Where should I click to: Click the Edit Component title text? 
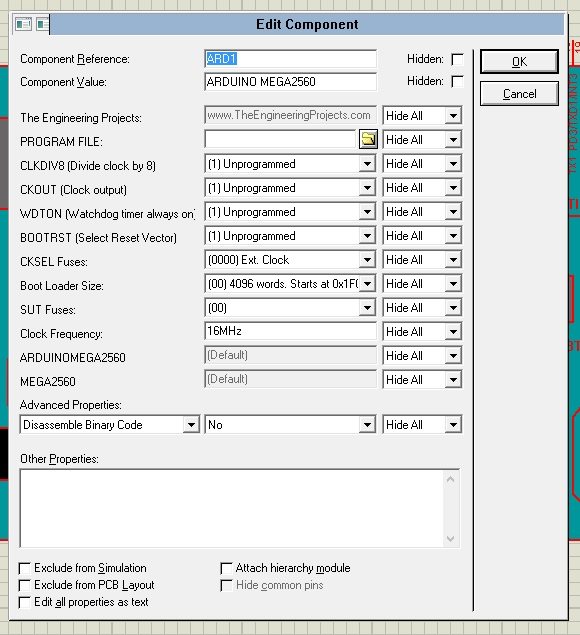[x=307, y=24]
